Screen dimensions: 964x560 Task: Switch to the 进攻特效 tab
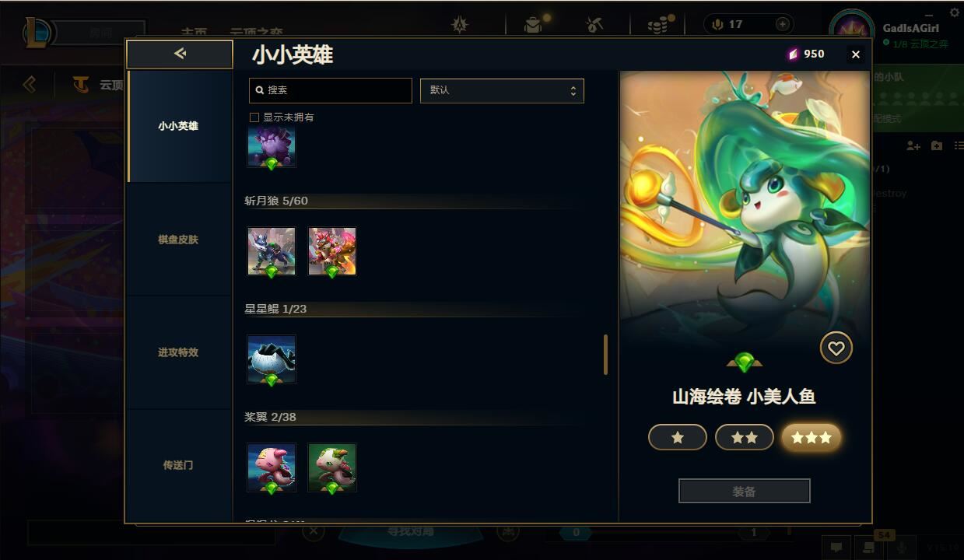178,352
